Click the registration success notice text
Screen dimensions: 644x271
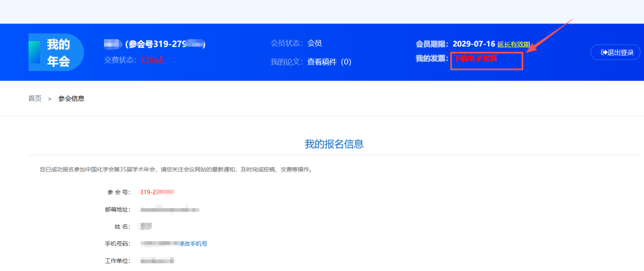coord(176,170)
